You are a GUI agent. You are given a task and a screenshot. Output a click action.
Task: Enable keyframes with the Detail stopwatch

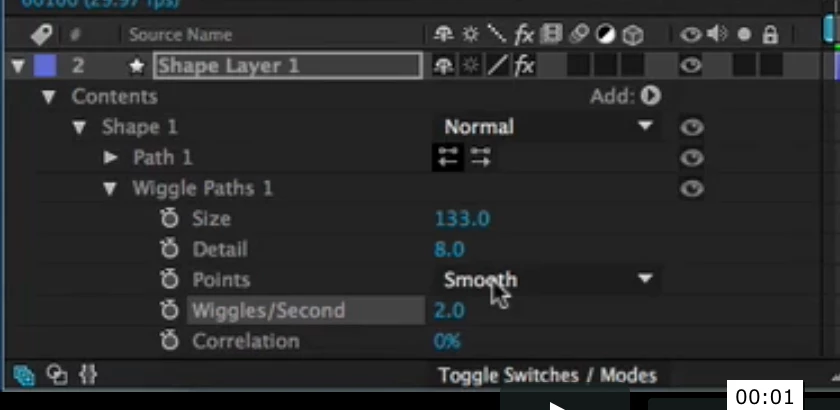coord(169,249)
